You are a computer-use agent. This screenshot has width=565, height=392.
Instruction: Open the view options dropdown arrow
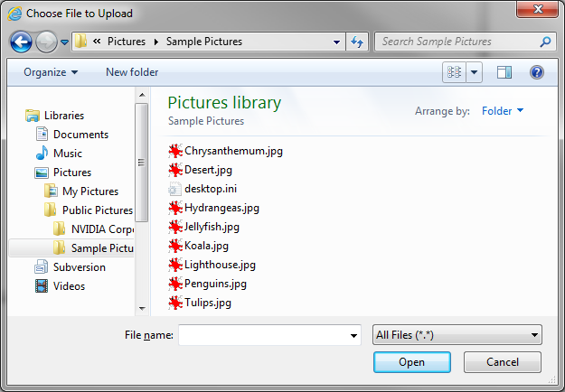click(475, 72)
